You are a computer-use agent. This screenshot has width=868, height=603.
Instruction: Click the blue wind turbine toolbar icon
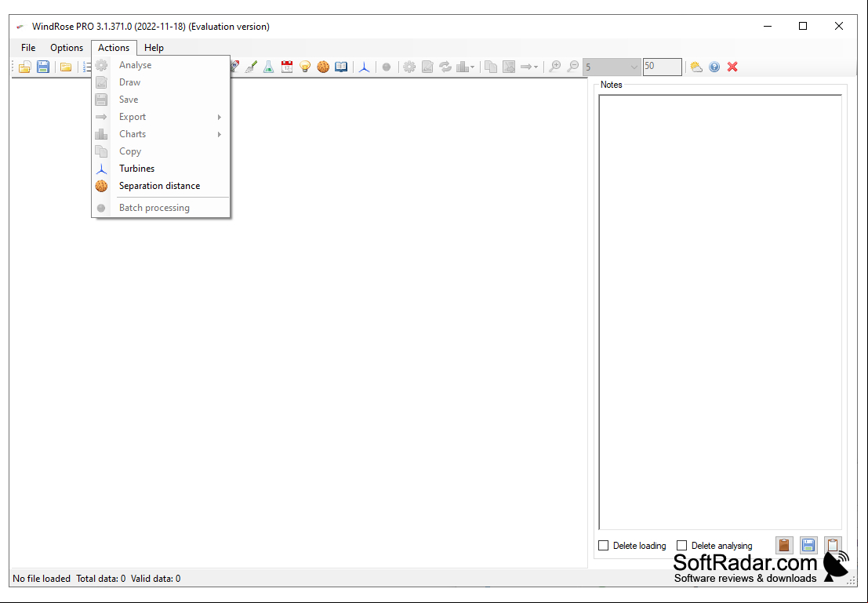tap(365, 67)
